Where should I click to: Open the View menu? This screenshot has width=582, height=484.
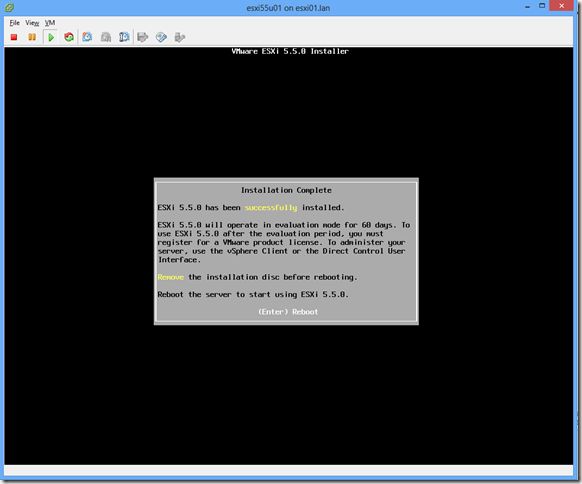32,23
